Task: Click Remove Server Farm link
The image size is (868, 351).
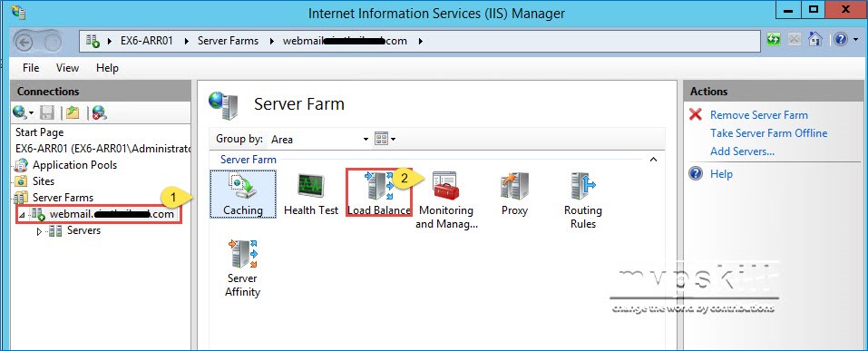Action: tap(759, 115)
